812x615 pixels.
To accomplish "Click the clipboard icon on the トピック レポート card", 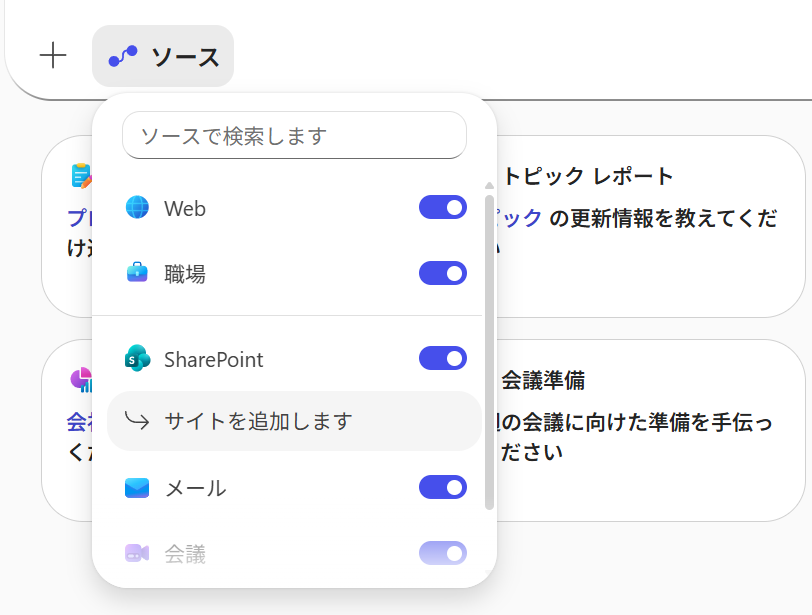I will pyautogui.click(x=84, y=175).
